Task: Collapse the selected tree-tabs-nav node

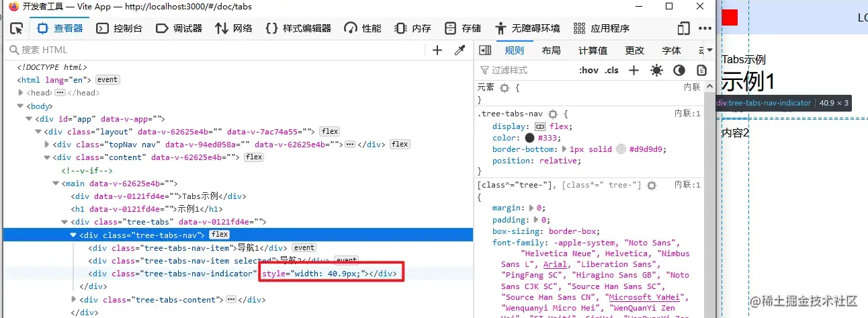Action: click(73, 235)
